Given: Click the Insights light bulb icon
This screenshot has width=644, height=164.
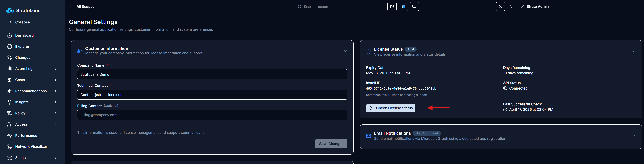Looking at the screenshot, I should point(9,102).
